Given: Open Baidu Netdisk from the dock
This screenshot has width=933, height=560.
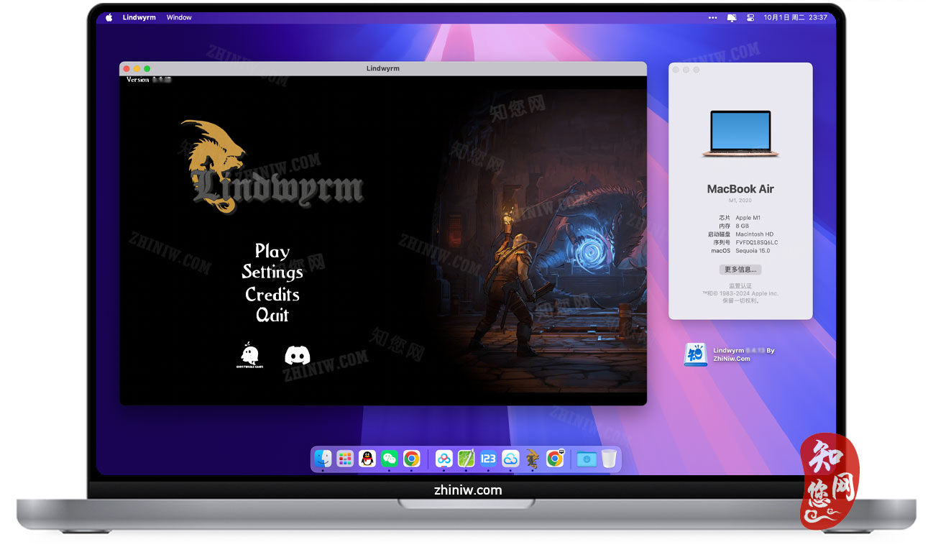Looking at the screenshot, I should click(444, 459).
